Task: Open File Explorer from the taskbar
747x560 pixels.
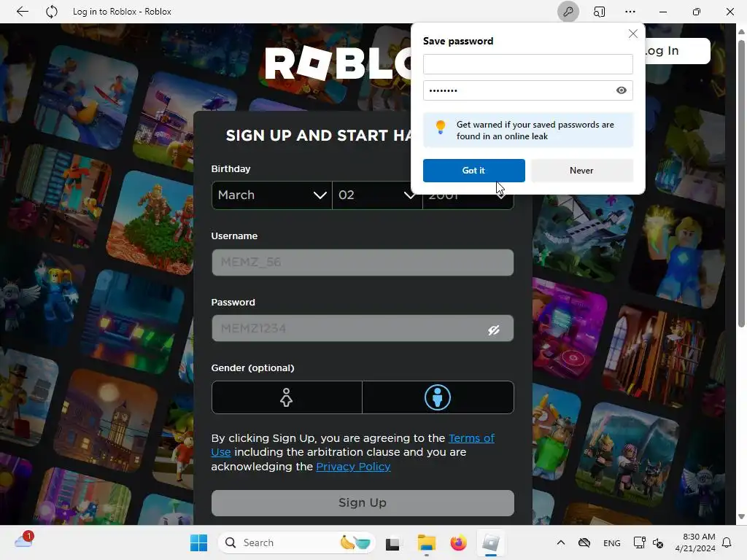Action: (426, 542)
